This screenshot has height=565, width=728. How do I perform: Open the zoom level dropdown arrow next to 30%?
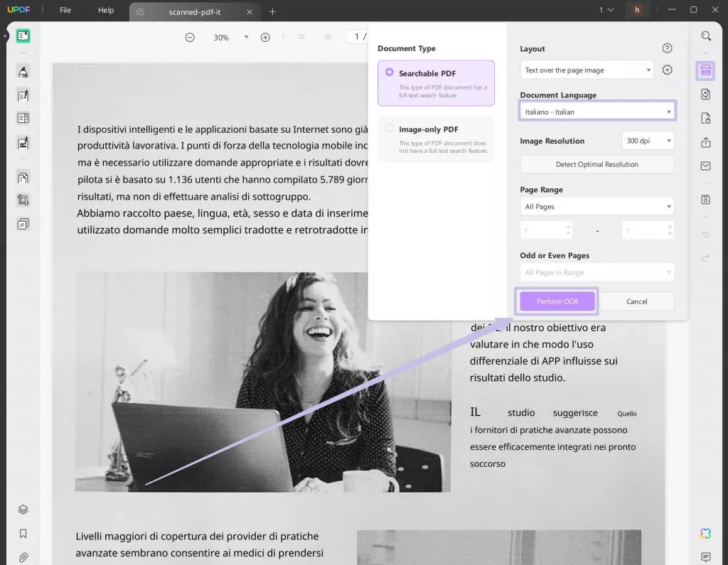pyautogui.click(x=247, y=37)
